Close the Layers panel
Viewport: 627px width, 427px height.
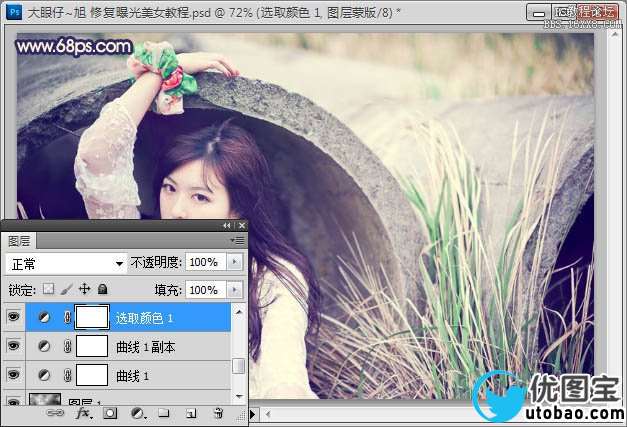click(242, 225)
